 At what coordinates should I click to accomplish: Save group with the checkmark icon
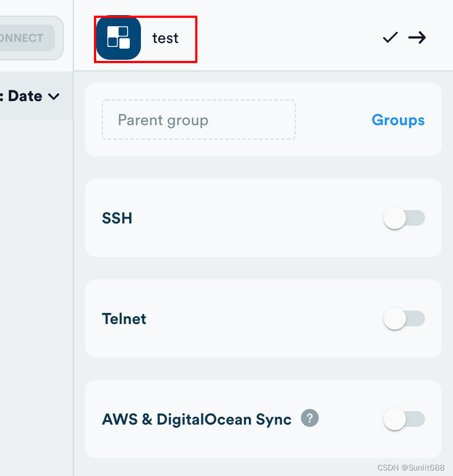point(390,37)
